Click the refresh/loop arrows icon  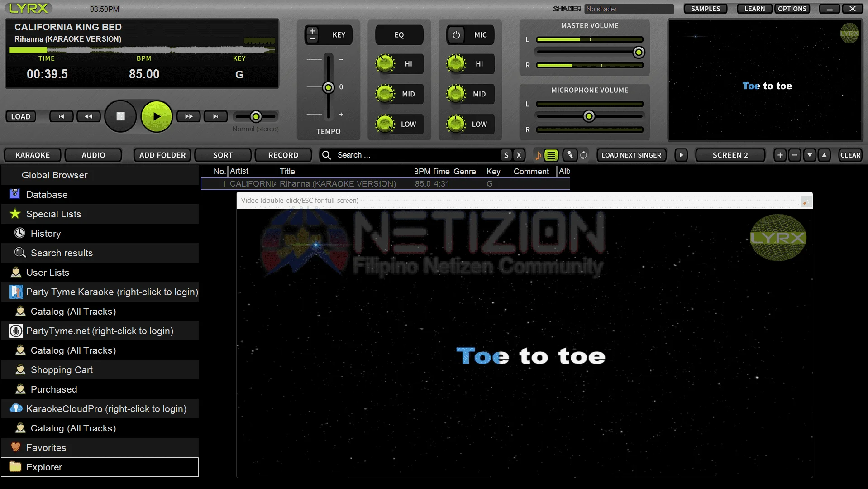tap(584, 155)
